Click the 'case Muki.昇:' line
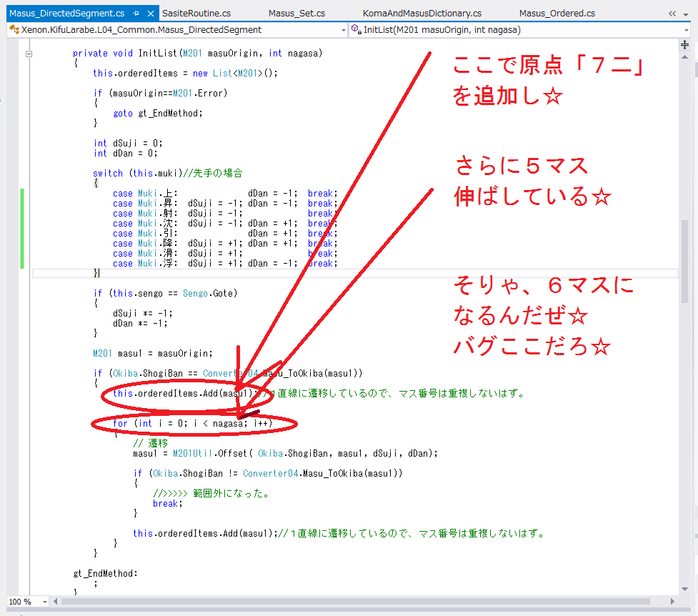698x616 pixels. pos(225,203)
